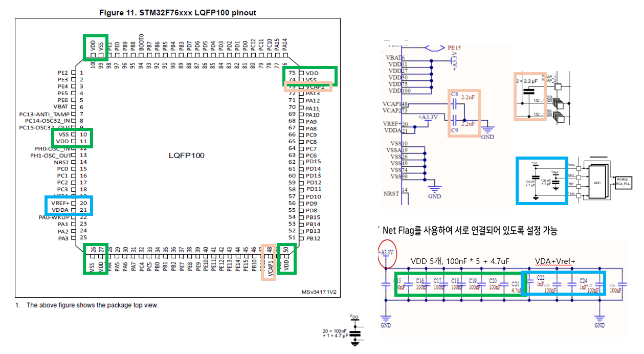Click the 'VCAP1' pin 48 label in the schematic
Screen dimensions: 644x354
click(x=391, y=104)
